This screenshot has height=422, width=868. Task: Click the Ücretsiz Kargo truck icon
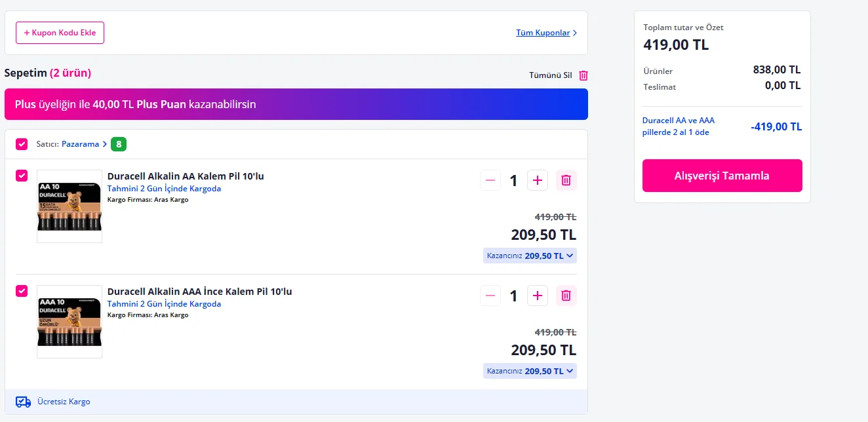coord(23,402)
